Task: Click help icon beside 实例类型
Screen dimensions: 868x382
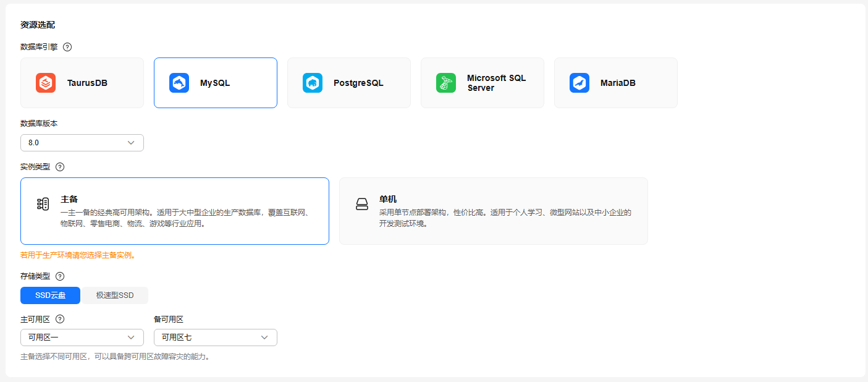Action: click(x=60, y=167)
